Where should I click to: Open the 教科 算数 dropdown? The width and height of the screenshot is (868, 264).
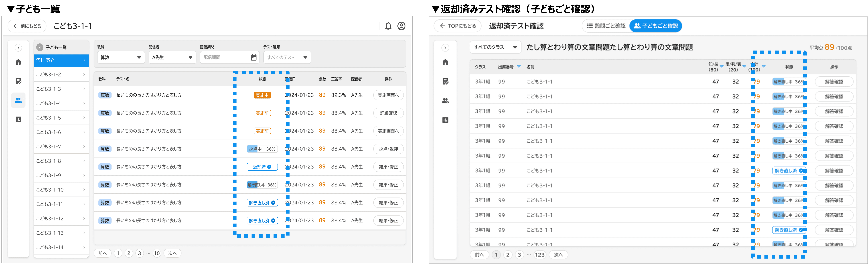tap(121, 58)
